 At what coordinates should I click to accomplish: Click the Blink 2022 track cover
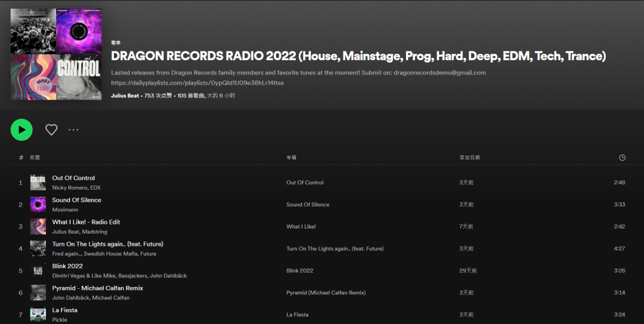point(38,271)
